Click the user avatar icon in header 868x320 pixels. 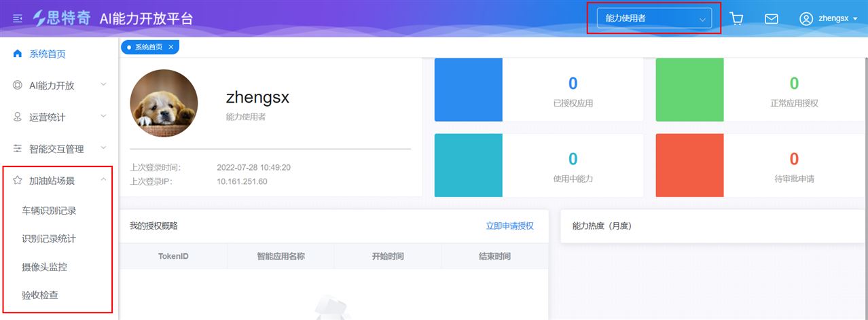click(806, 18)
